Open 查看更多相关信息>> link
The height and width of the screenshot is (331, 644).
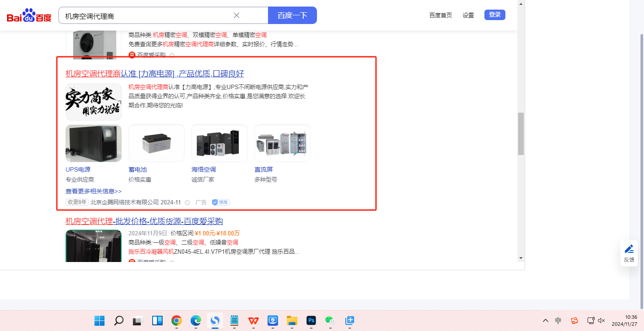click(x=94, y=191)
